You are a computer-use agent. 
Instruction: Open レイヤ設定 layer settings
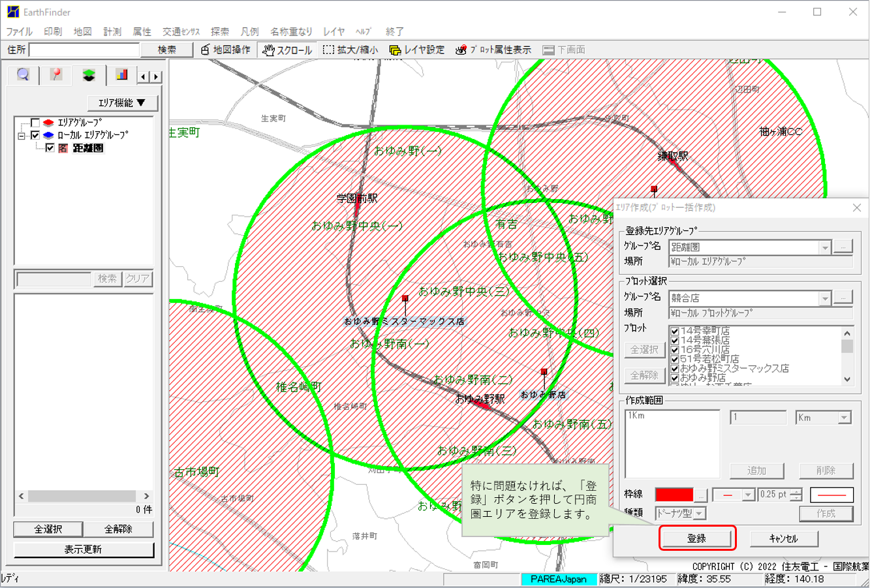point(417,50)
